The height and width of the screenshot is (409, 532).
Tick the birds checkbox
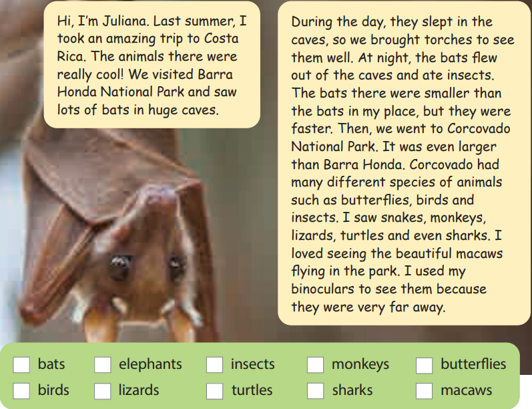22,391
